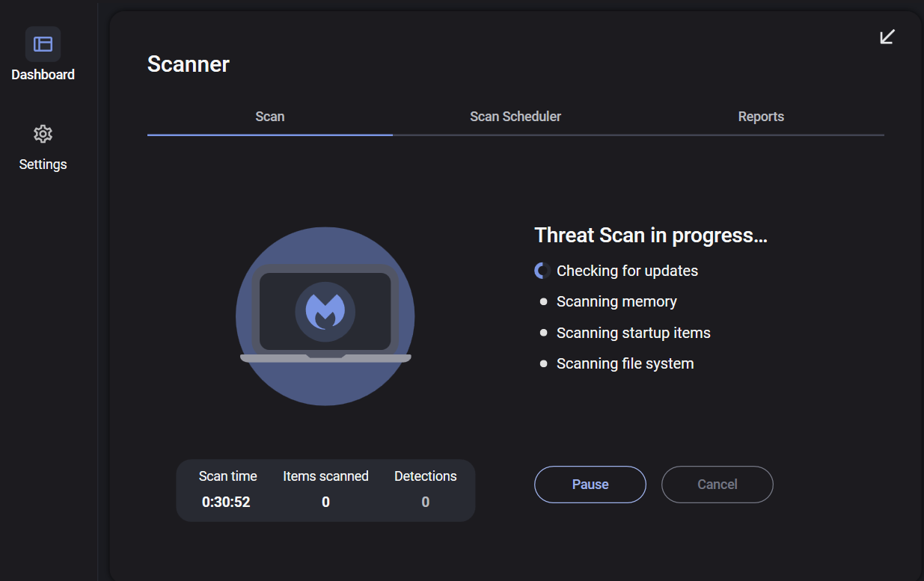Click the Malwarebytes laptop logo illustration
Screen dimensions: 924x581
[325, 316]
